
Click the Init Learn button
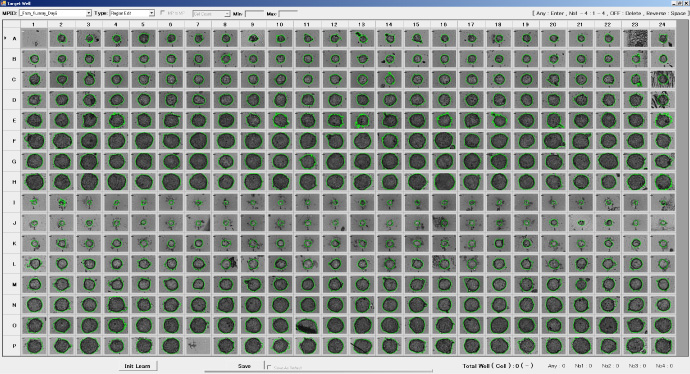137,366
